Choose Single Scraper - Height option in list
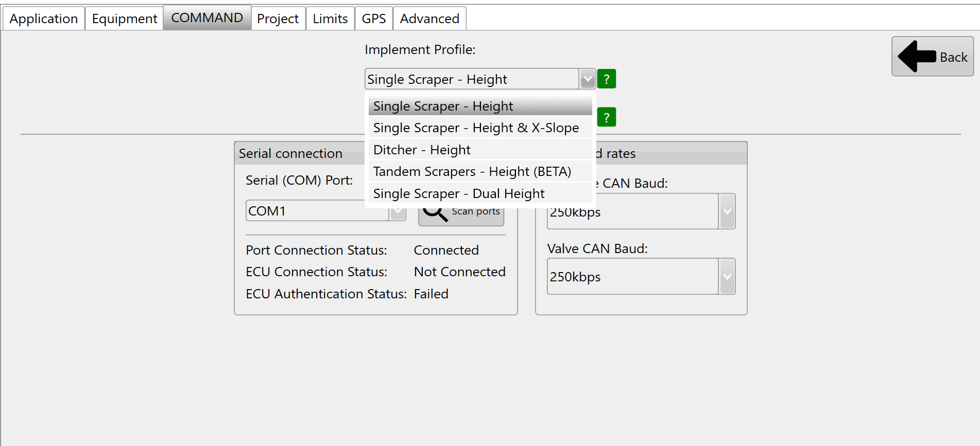980x446 pixels. click(x=480, y=106)
